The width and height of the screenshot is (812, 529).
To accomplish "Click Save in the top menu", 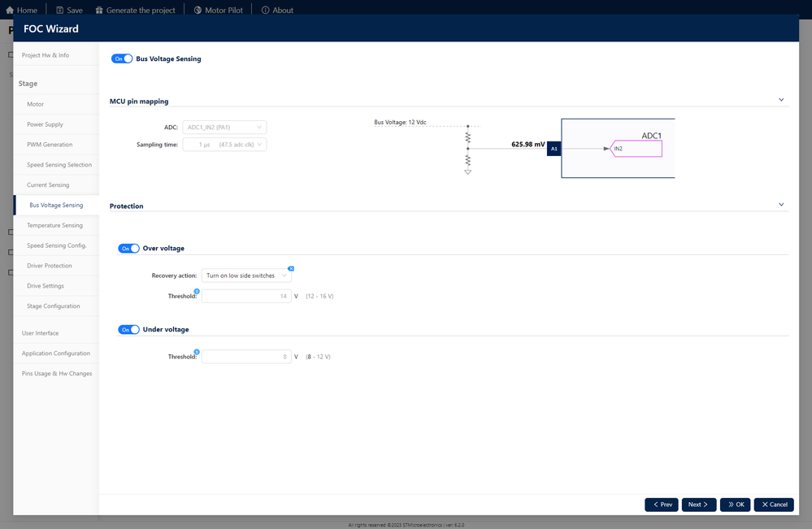I will coord(69,11).
